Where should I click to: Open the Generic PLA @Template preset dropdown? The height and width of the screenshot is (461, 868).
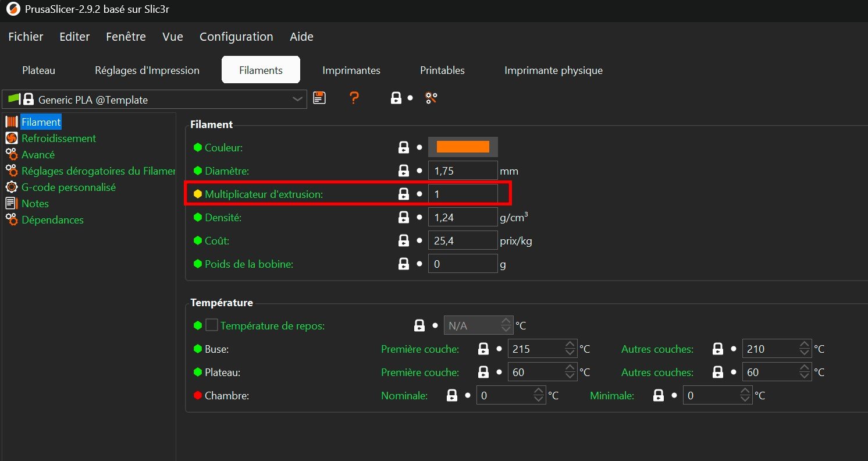[154, 100]
